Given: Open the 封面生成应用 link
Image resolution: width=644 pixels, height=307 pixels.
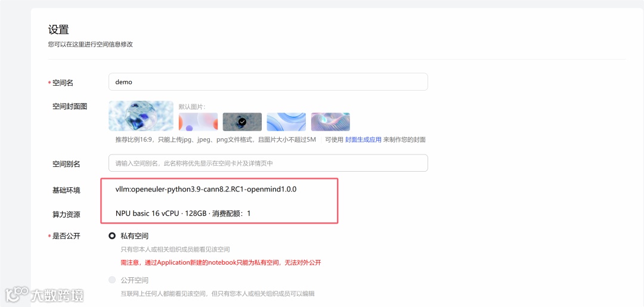Looking at the screenshot, I should [x=363, y=139].
